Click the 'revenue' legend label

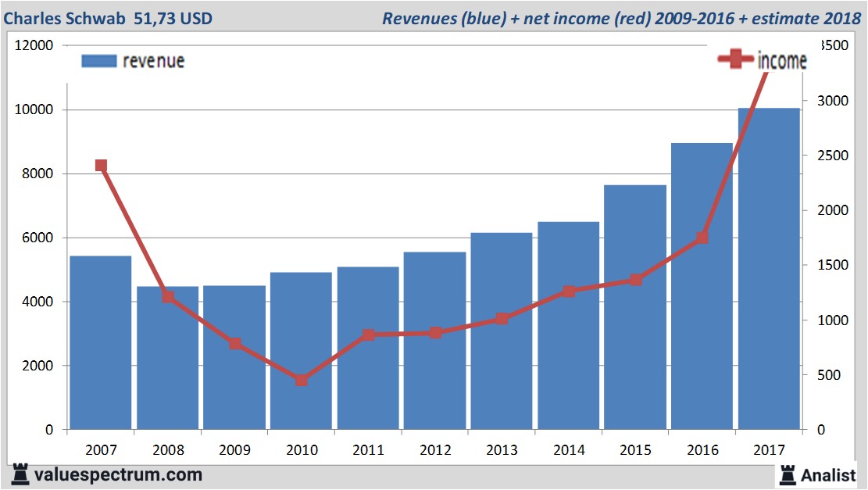pos(153,61)
